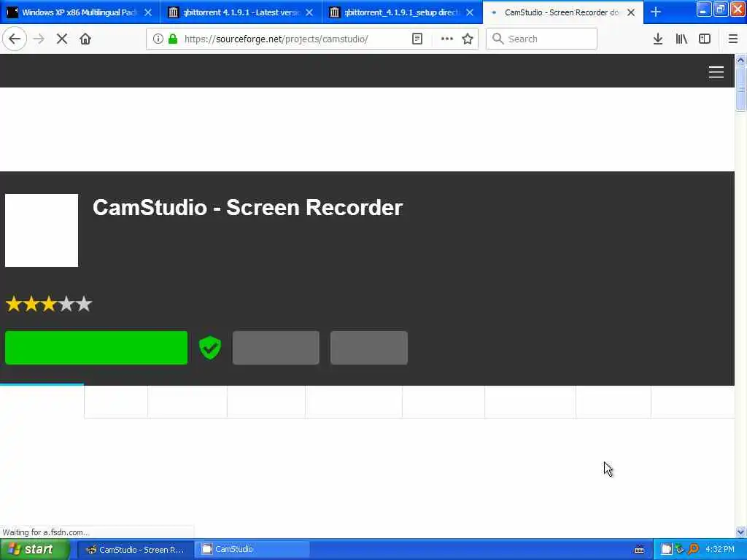Click the CamStudio project logo placeholder
This screenshot has height=560, width=747.
point(42,230)
